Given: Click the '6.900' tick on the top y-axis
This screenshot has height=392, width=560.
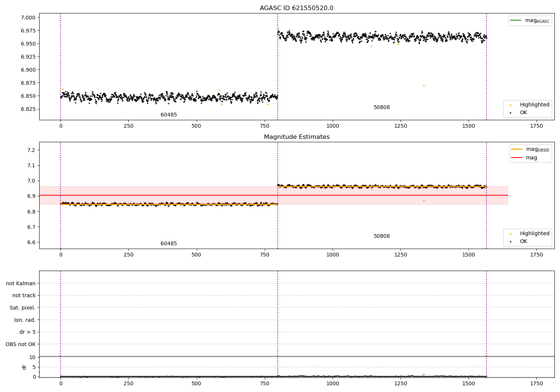Looking at the screenshot, I should pyautogui.click(x=28, y=70).
